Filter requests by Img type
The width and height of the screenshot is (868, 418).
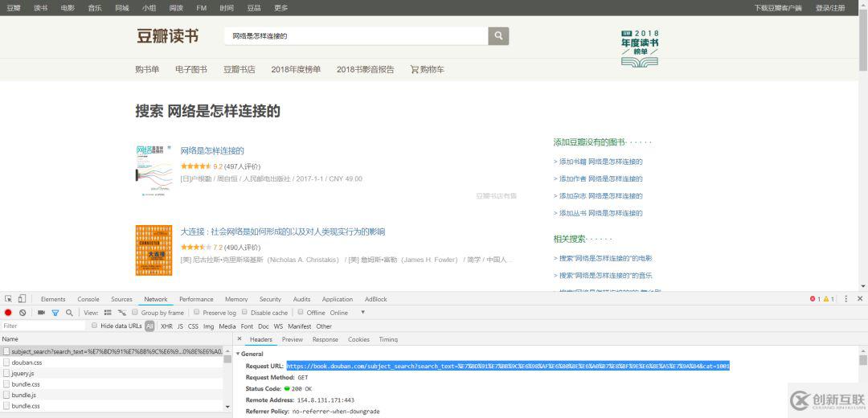pyautogui.click(x=208, y=326)
